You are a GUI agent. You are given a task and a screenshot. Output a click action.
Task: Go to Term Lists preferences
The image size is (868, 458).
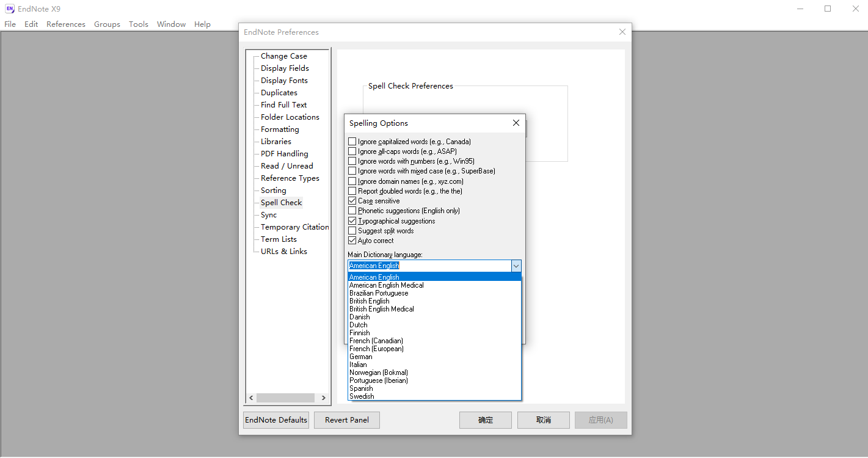point(279,239)
